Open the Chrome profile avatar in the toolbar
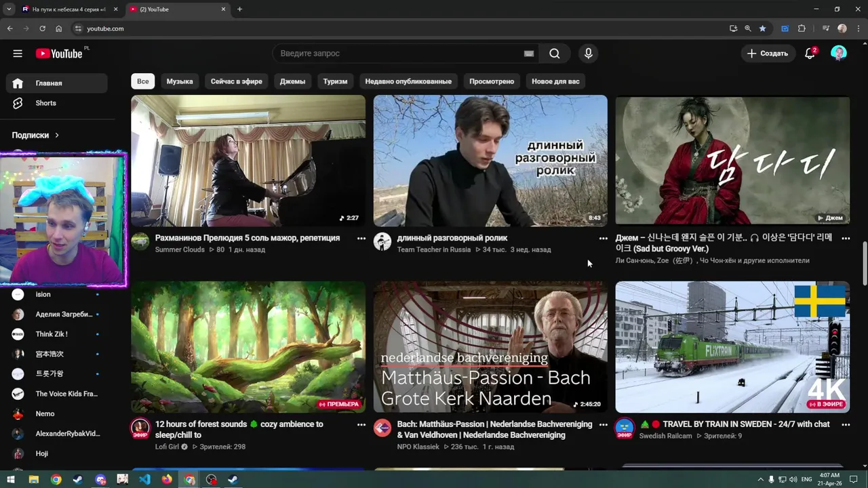Viewport: 868px width, 488px height. (842, 28)
